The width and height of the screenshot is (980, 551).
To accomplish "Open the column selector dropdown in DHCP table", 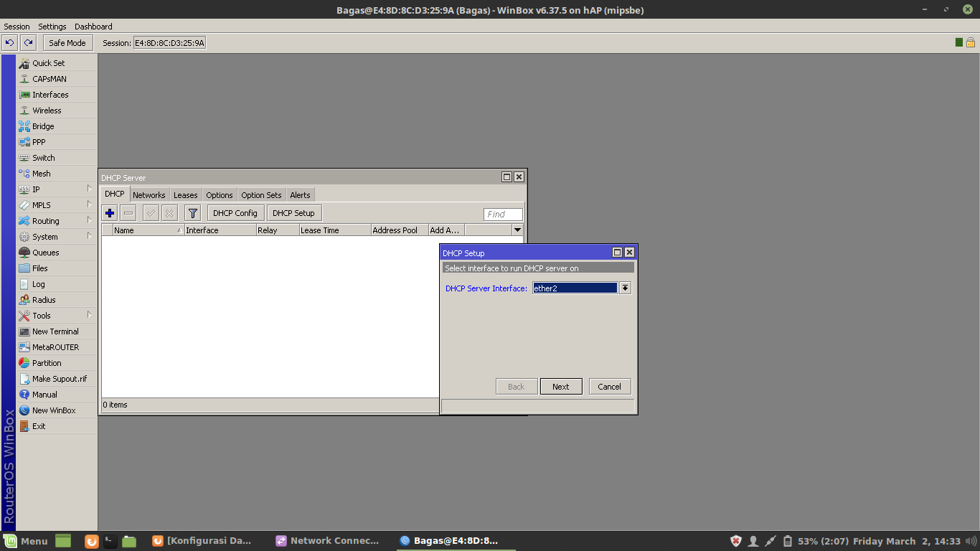I will 518,230.
